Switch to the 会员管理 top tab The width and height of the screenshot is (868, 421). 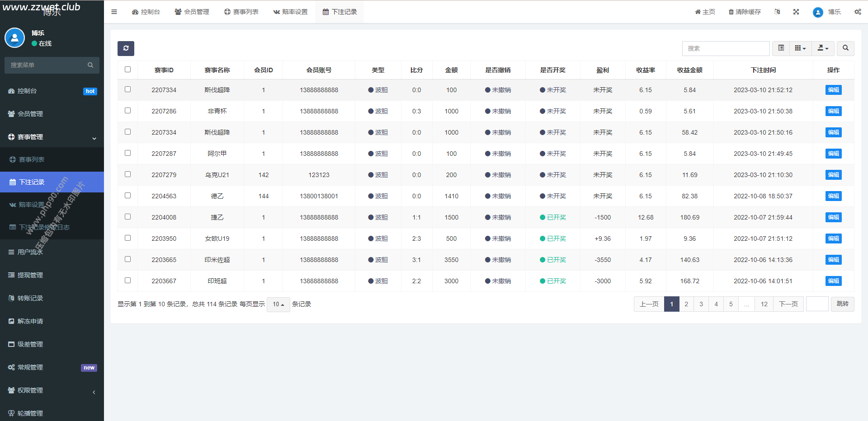[192, 12]
